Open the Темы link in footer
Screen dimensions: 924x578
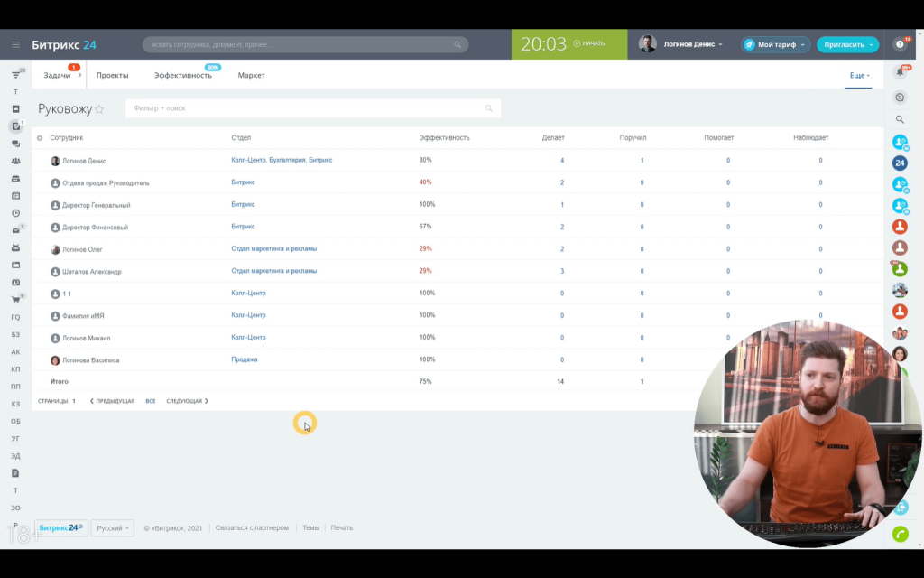click(x=310, y=527)
